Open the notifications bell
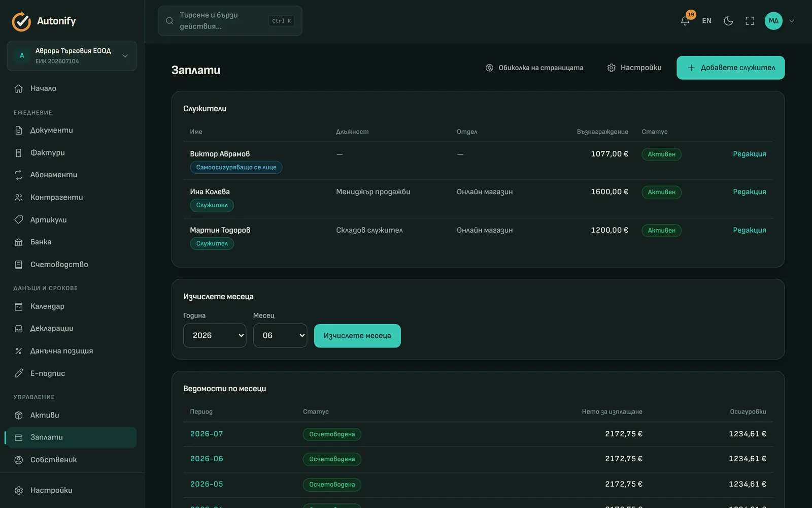Screen dimensions: 812x508 (685, 21)
